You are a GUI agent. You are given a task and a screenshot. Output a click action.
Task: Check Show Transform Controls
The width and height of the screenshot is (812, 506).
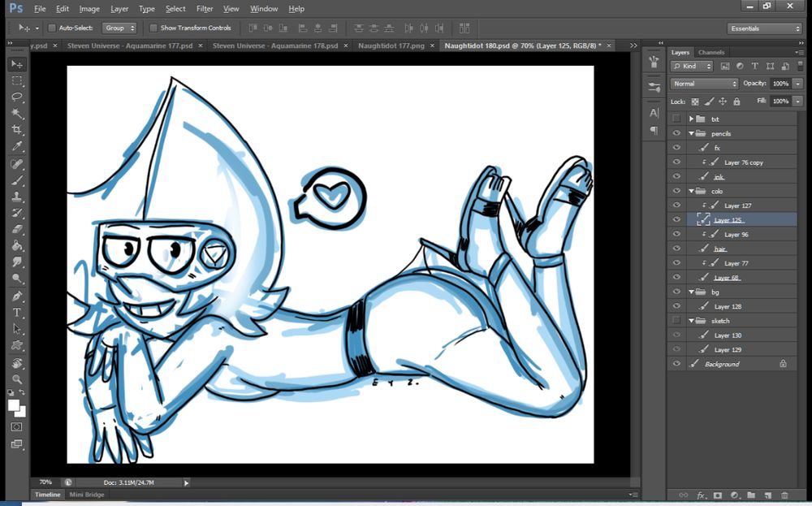coord(153,28)
